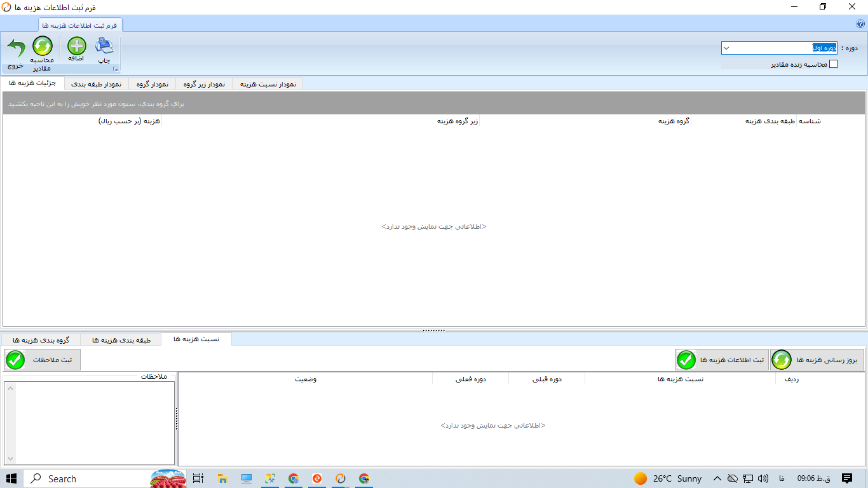Click the مقادیر group dialog launcher icon
868x488 pixels.
coord(115,69)
